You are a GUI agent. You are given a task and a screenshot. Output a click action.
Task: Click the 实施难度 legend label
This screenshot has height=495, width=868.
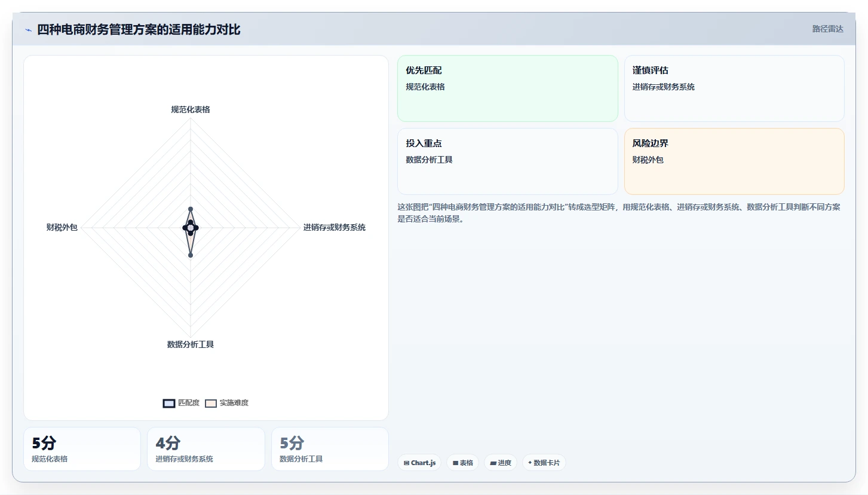pyautogui.click(x=234, y=403)
